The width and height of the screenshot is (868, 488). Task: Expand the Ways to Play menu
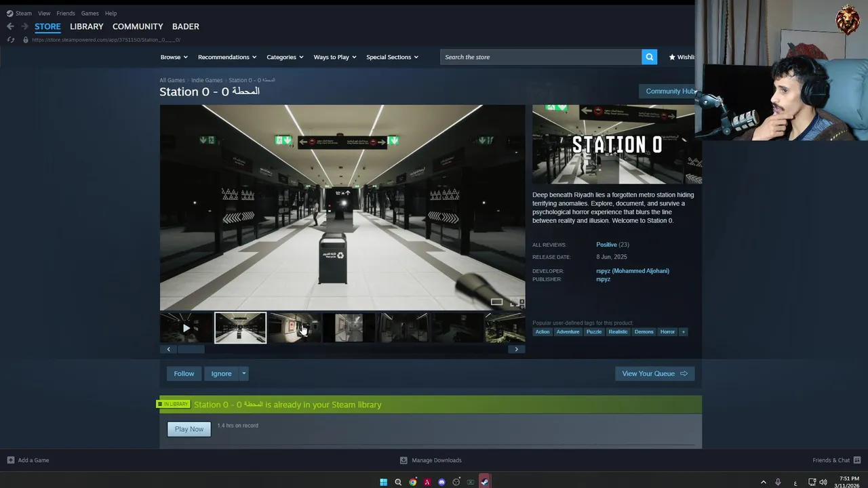[335, 57]
